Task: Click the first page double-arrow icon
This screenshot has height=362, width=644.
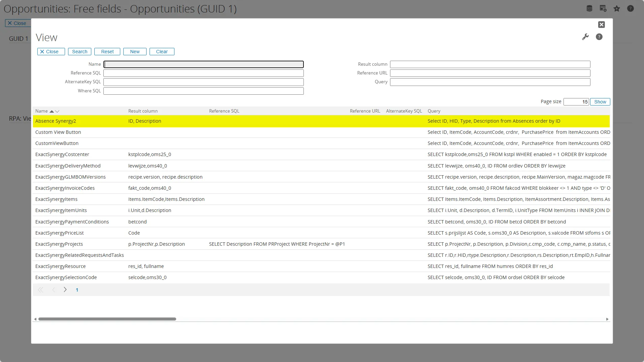Action: (x=40, y=290)
